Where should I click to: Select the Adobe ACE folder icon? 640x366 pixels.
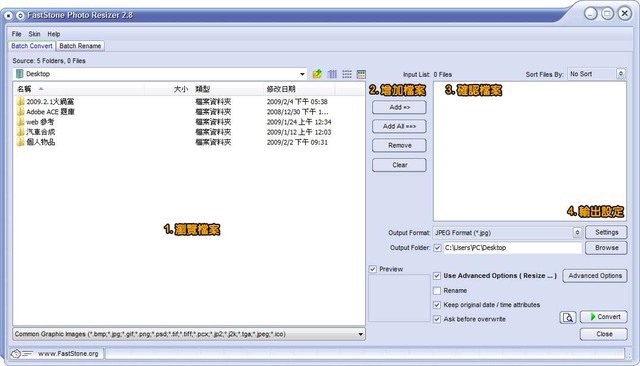coord(20,111)
